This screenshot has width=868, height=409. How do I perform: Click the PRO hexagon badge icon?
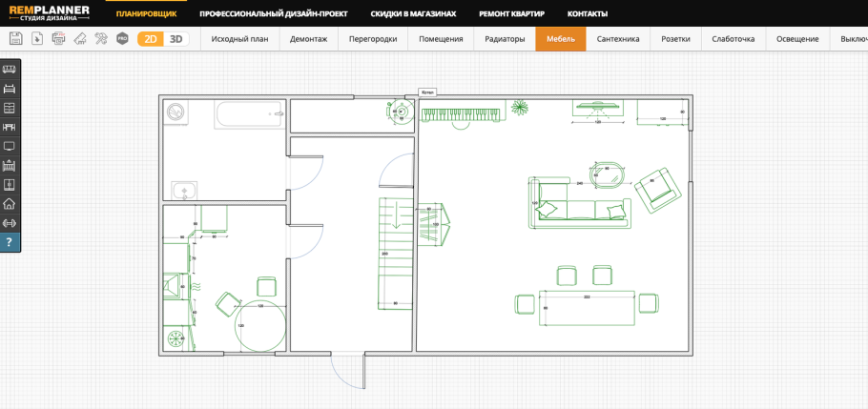click(x=122, y=39)
